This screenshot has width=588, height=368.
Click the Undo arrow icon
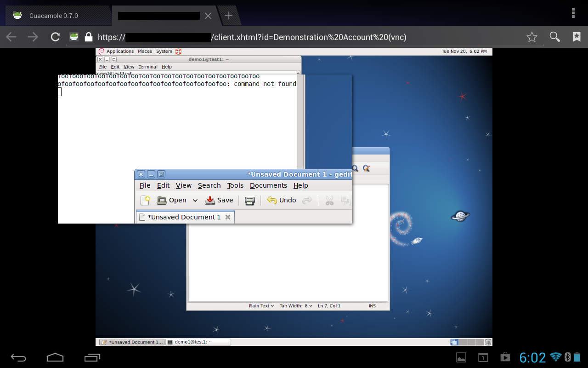pos(272,200)
